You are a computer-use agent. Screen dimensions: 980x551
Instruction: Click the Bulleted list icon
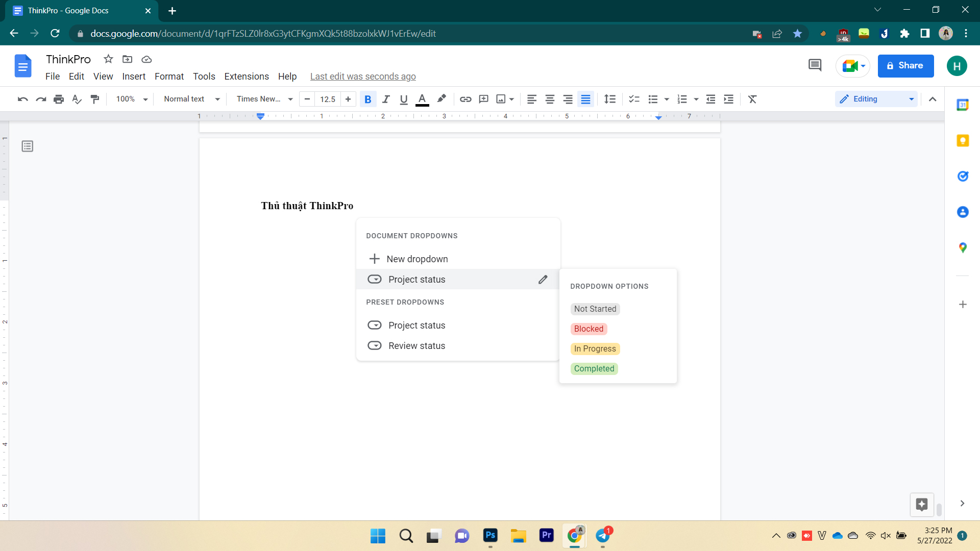[x=653, y=99]
